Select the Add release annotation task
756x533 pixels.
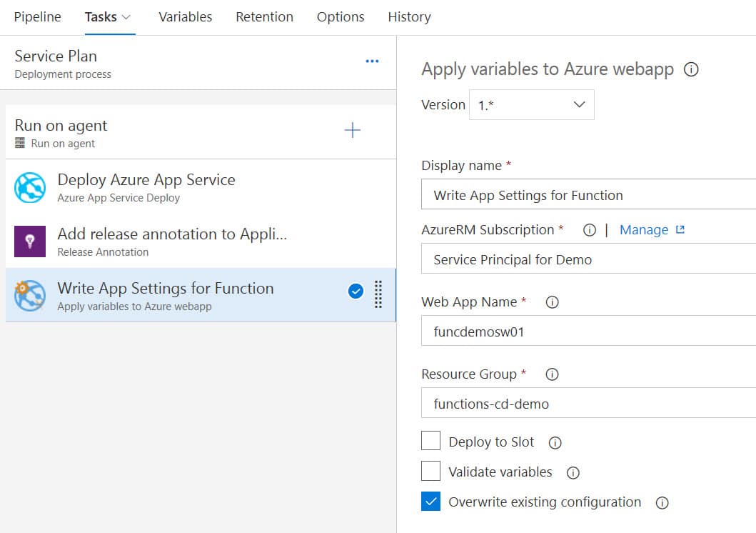(x=201, y=241)
